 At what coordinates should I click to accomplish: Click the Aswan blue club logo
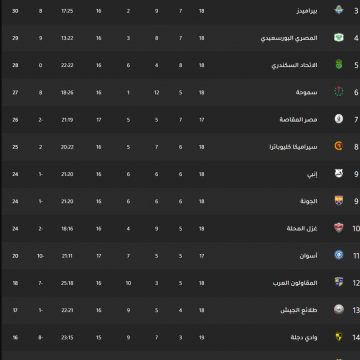[339, 255]
